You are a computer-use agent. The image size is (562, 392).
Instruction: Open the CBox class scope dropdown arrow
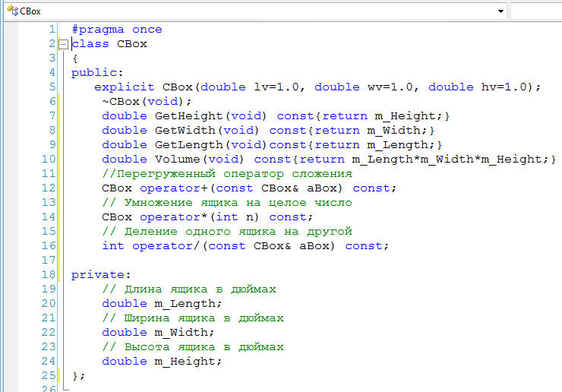(500, 11)
